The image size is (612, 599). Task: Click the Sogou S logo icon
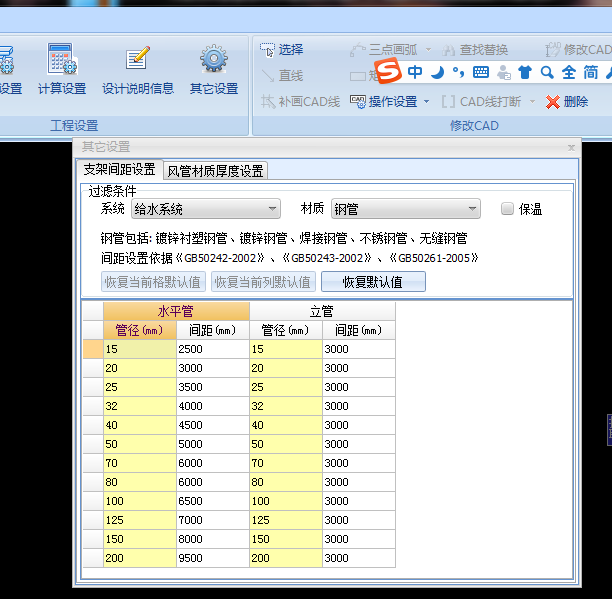pos(387,71)
